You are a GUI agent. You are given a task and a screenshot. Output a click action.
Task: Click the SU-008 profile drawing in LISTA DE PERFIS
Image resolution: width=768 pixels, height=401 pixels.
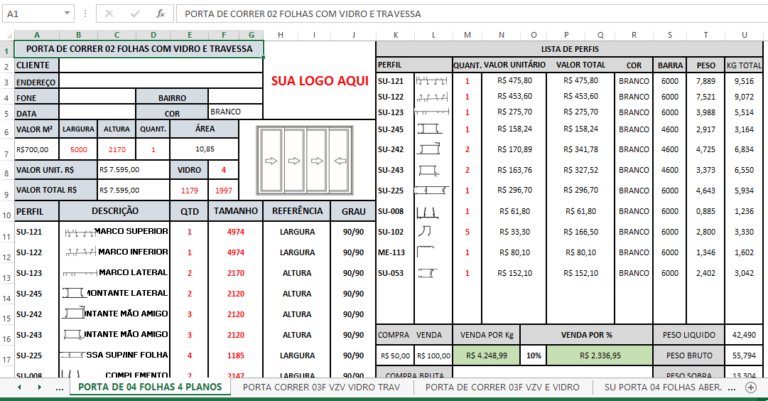[427, 212]
